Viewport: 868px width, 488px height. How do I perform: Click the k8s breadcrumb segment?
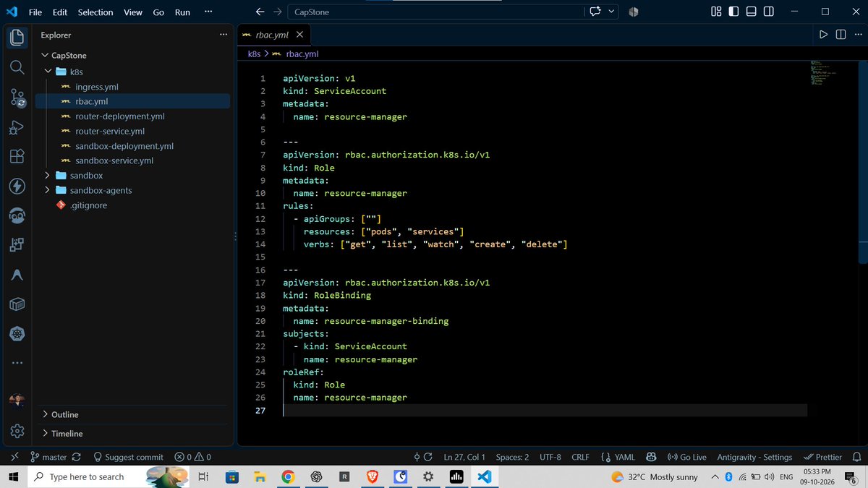[254, 53]
